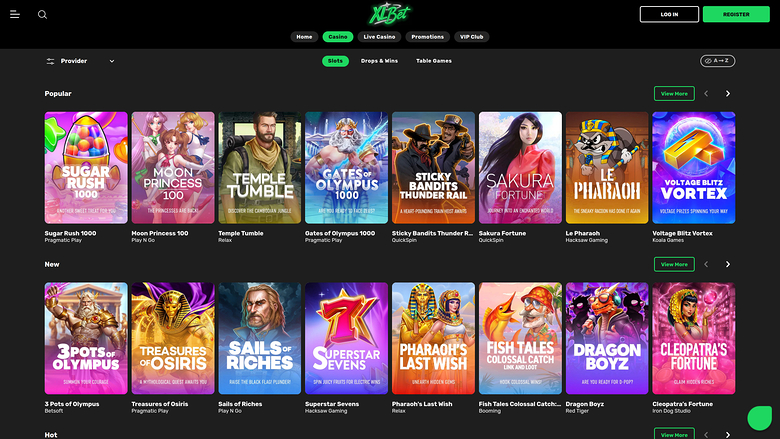Click the '3 Pots of Olympus' title text
This screenshot has width=780, height=439.
[x=72, y=404]
